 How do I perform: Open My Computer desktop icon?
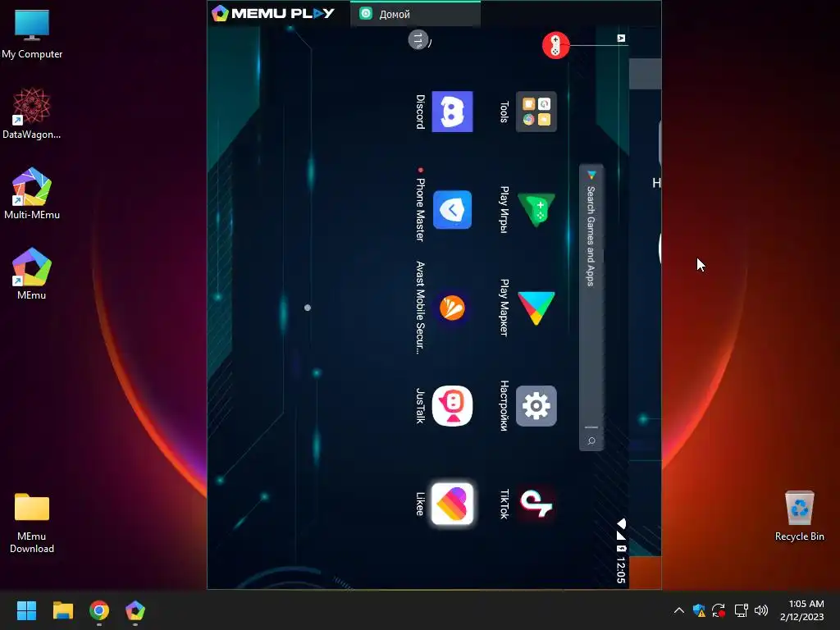click(x=32, y=34)
